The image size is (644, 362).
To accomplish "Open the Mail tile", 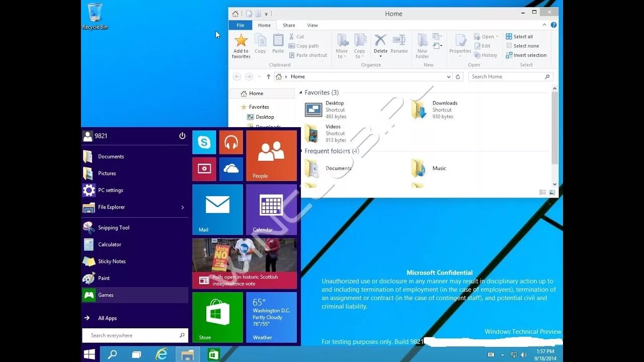I will pyautogui.click(x=217, y=210).
